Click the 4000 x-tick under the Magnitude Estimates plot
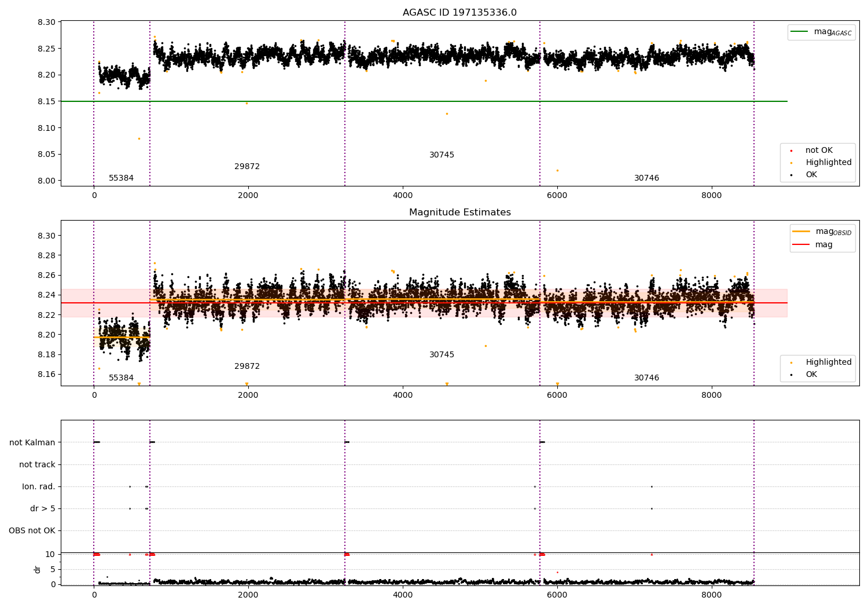The width and height of the screenshot is (868, 608). (403, 395)
